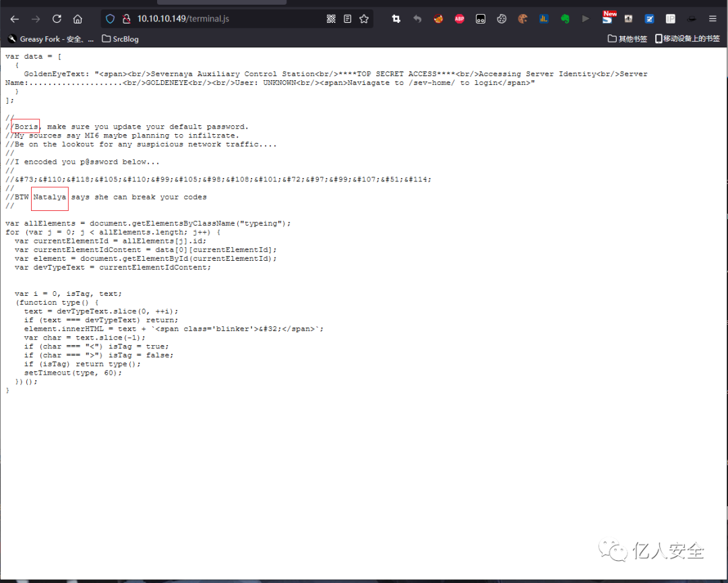Open the blue translate extension icon
The image size is (728, 583).
[x=650, y=19]
